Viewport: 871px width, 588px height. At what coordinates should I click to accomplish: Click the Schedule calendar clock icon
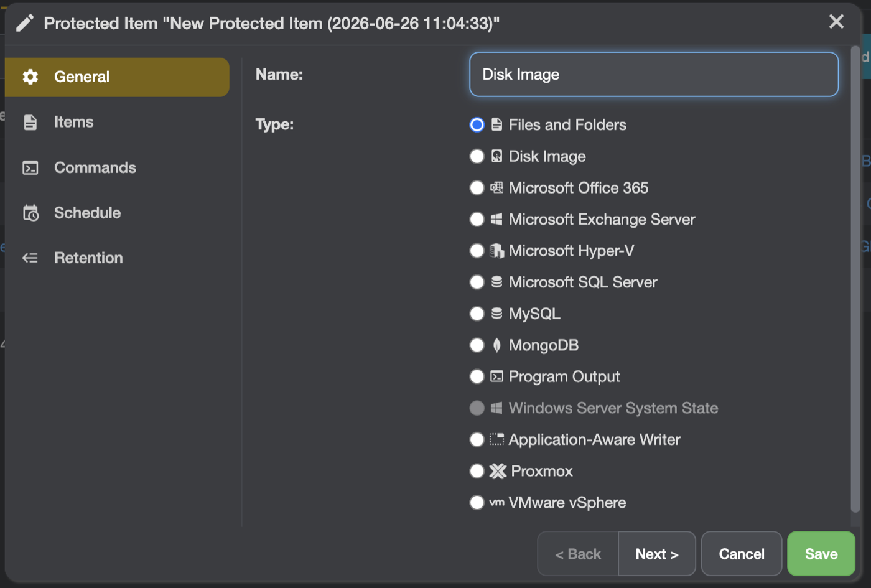tap(30, 213)
